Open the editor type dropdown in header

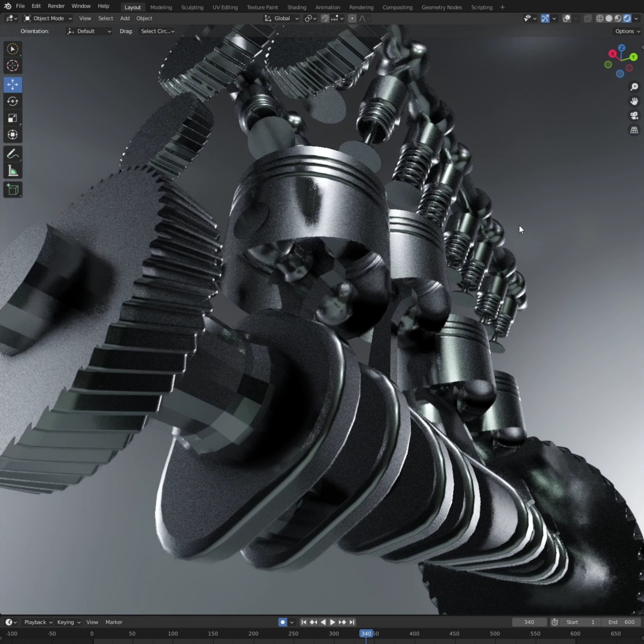point(11,19)
